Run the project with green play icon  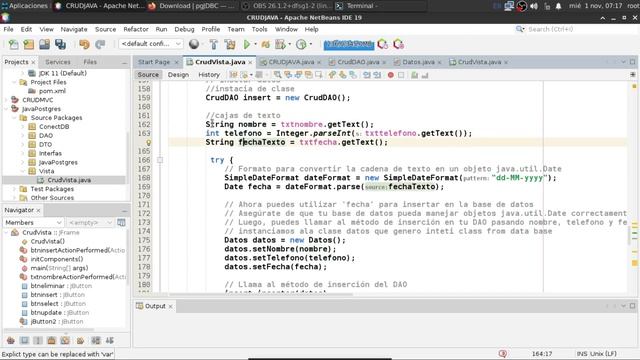point(247,44)
